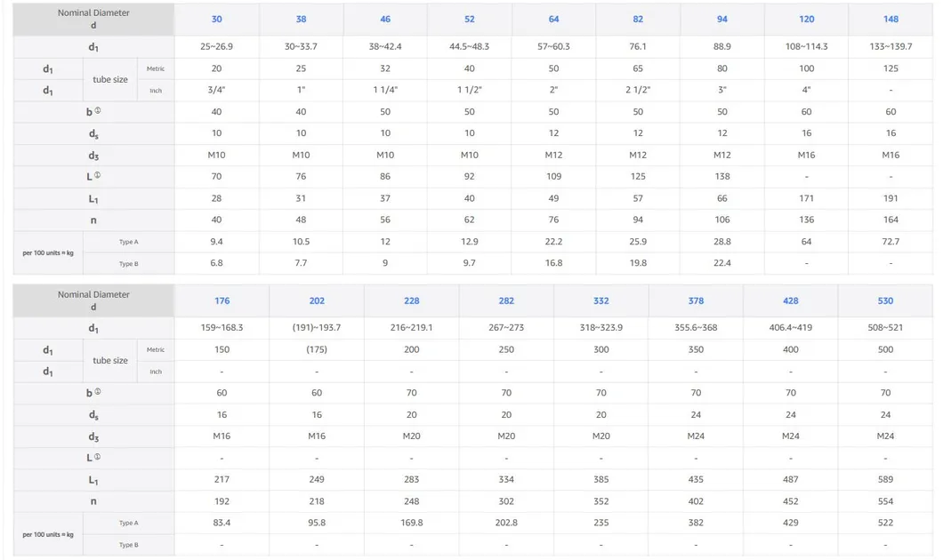Open the nominal diameter 30 link
The image size is (943, 560).
tap(217, 20)
